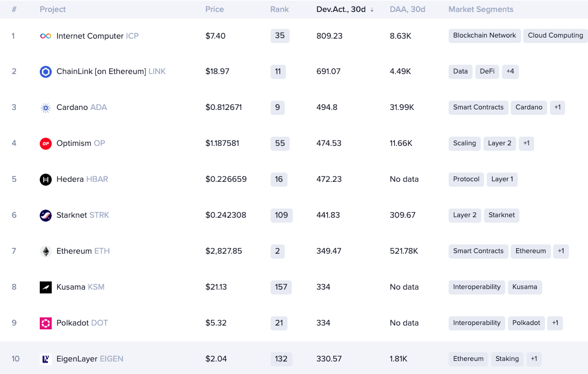Click the red Optimism OP logo icon
Screen dimensions: 588x374
point(46,143)
